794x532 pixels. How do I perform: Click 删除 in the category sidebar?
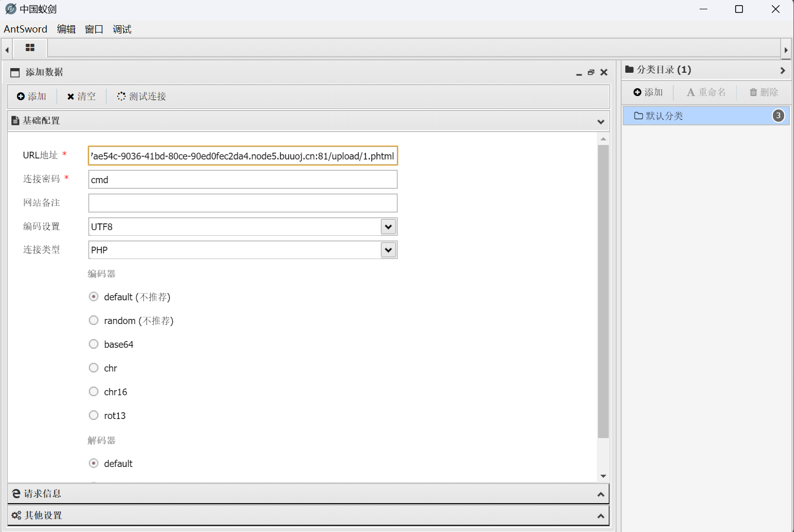pyautogui.click(x=764, y=92)
